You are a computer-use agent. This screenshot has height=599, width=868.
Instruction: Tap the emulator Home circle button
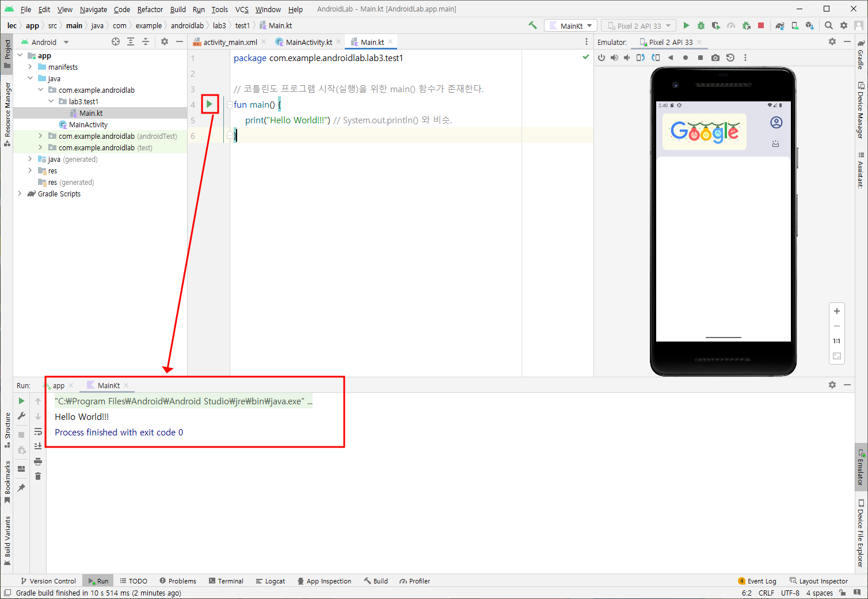pyautogui.click(x=686, y=58)
